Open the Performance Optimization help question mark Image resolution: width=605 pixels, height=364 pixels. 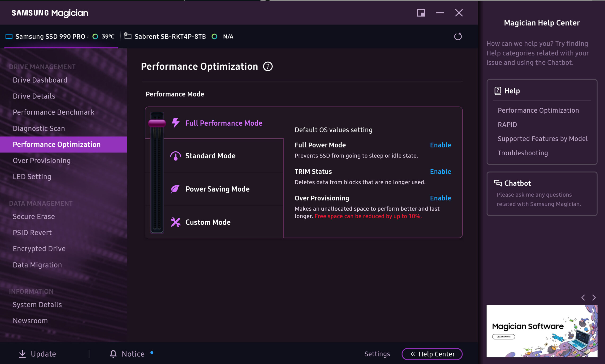(x=268, y=67)
